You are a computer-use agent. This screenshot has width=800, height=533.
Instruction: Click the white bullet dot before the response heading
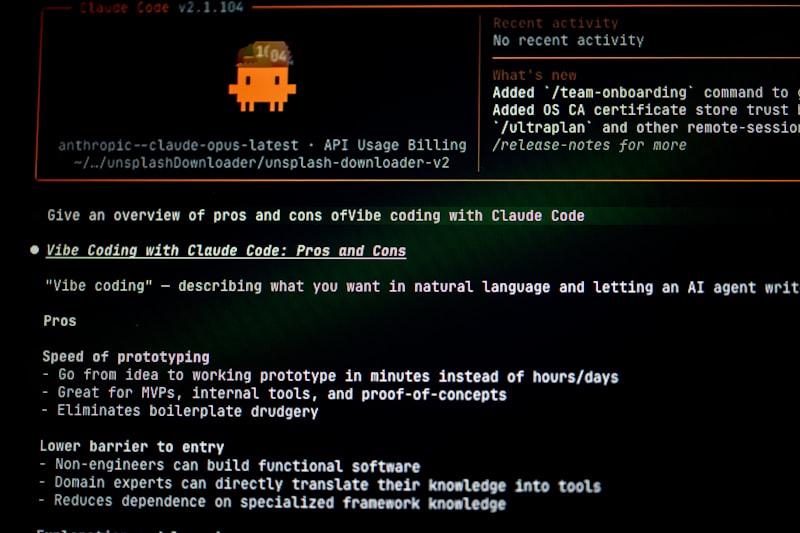point(35,251)
